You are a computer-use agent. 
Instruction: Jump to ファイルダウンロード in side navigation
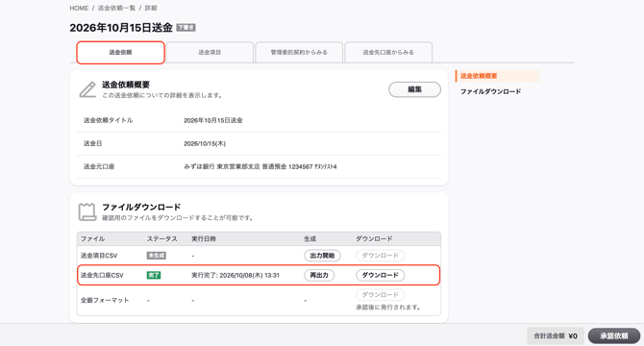click(x=490, y=91)
